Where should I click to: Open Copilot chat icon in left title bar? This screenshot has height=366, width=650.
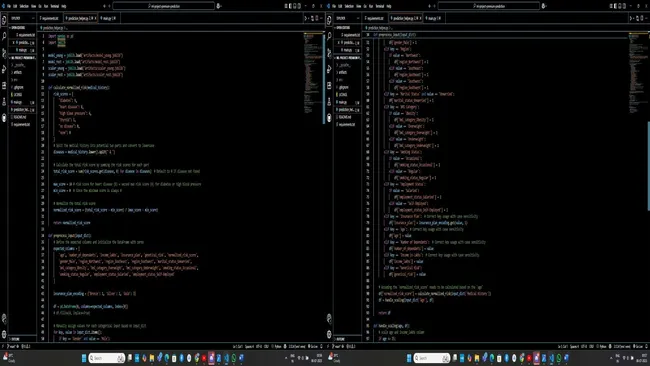(218, 6)
